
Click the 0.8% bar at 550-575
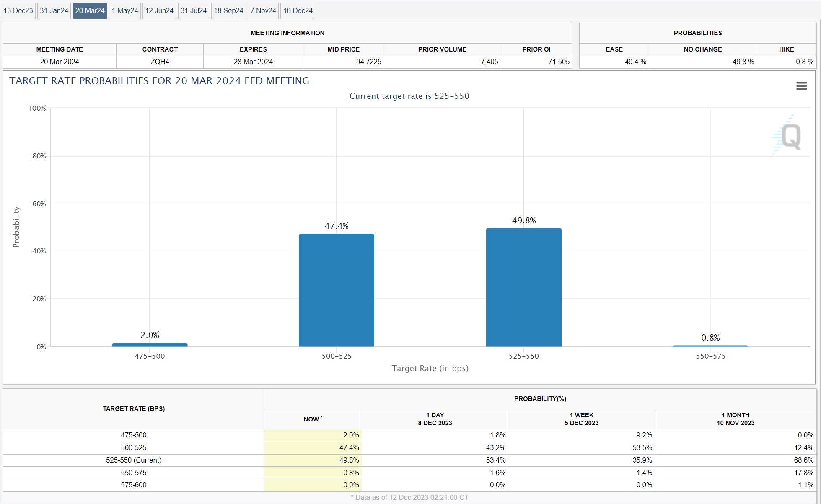(x=710, y=346)
